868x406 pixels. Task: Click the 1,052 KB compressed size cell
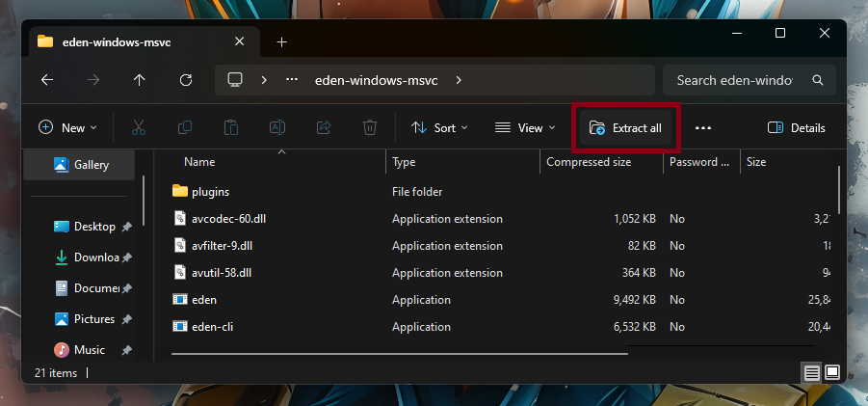point(635,219)
